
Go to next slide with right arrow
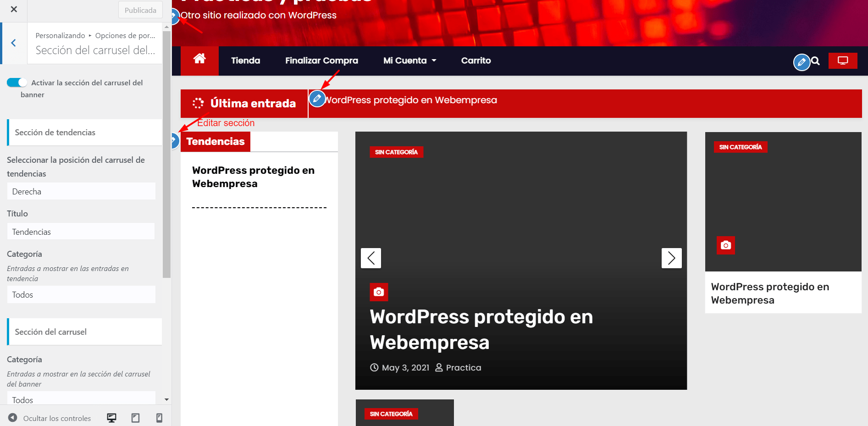coord(671,258)
